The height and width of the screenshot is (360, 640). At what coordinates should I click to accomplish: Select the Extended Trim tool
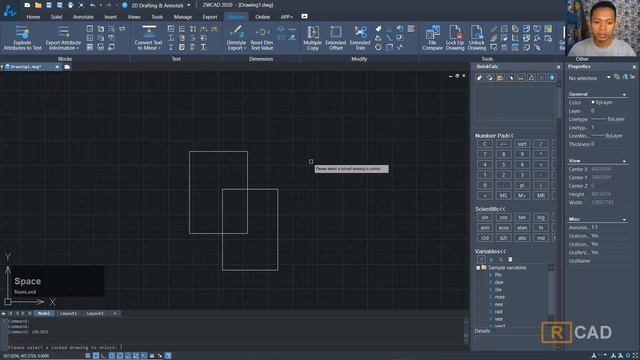click(x=360, y=38)
